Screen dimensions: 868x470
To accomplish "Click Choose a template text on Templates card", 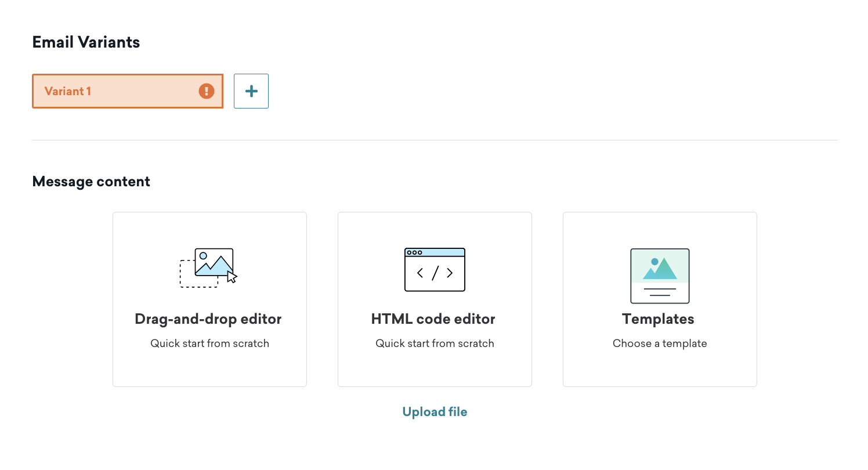I will pos(659,343).
